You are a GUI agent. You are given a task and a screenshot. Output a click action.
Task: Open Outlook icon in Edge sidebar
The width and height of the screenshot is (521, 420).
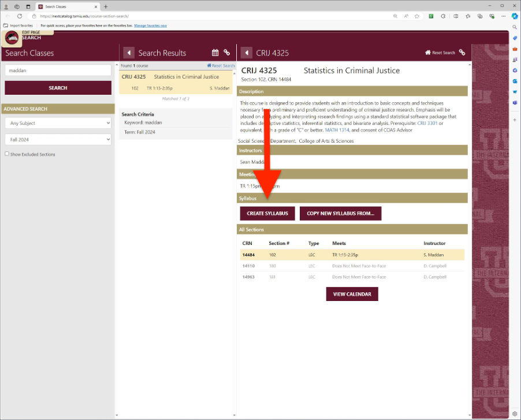click(515, 81)
